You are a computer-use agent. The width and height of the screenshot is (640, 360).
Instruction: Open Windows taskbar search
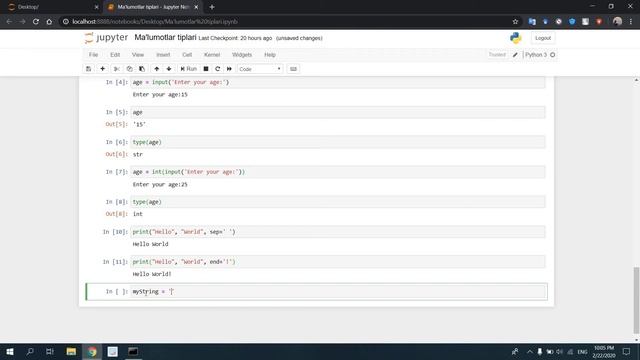[30, 351]
